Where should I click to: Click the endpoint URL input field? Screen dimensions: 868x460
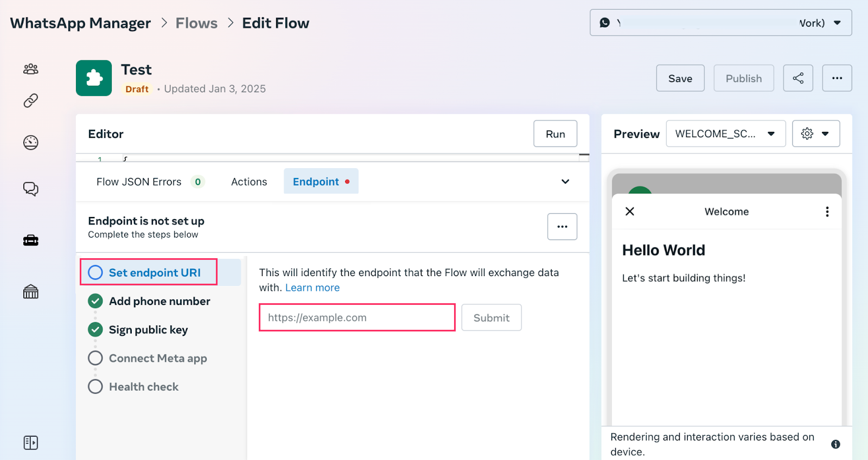(x=357, y=317)
